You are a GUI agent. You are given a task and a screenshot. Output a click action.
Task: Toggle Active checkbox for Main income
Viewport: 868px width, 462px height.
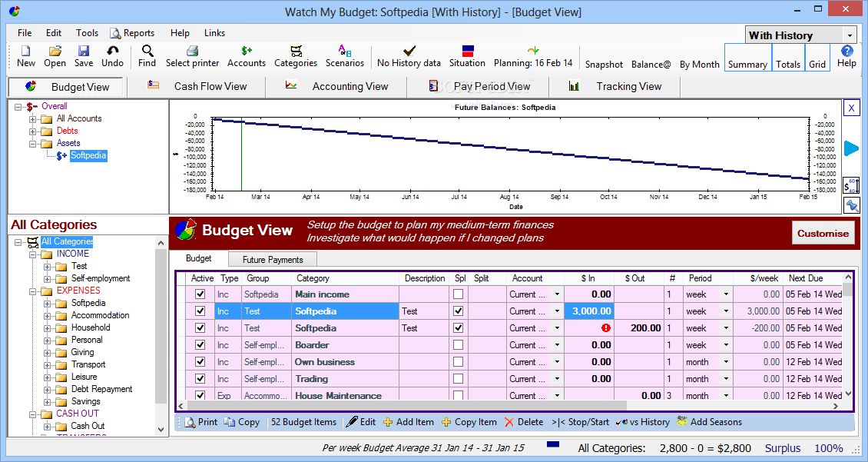click(x=200, y=294)
